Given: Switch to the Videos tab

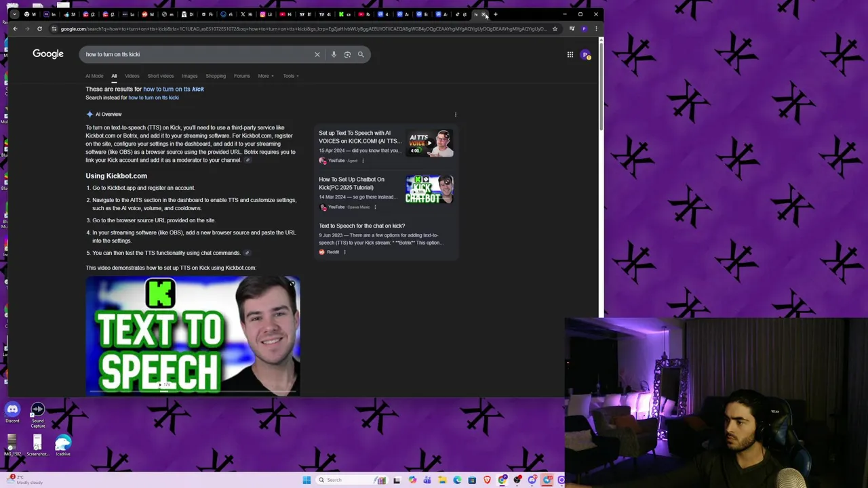Looking at the screenshot, I should click(x=132, y=76).
